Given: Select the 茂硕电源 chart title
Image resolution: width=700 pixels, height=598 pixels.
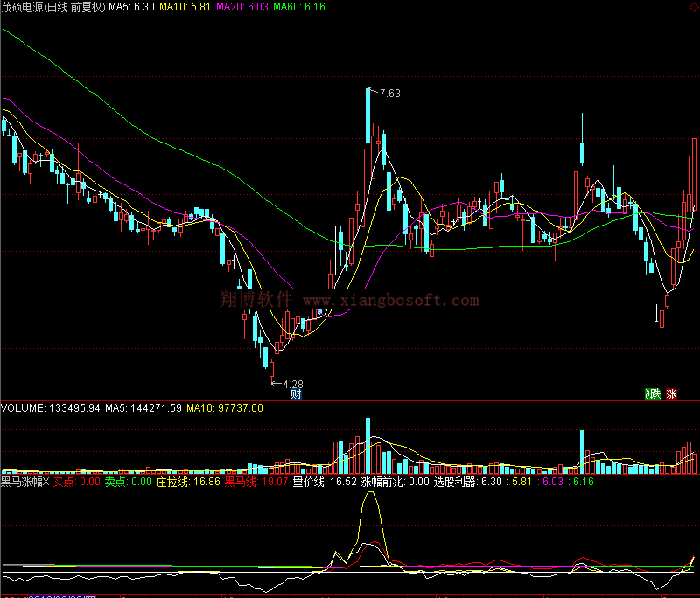Looking at the screenshot, I should coord(52,7).
